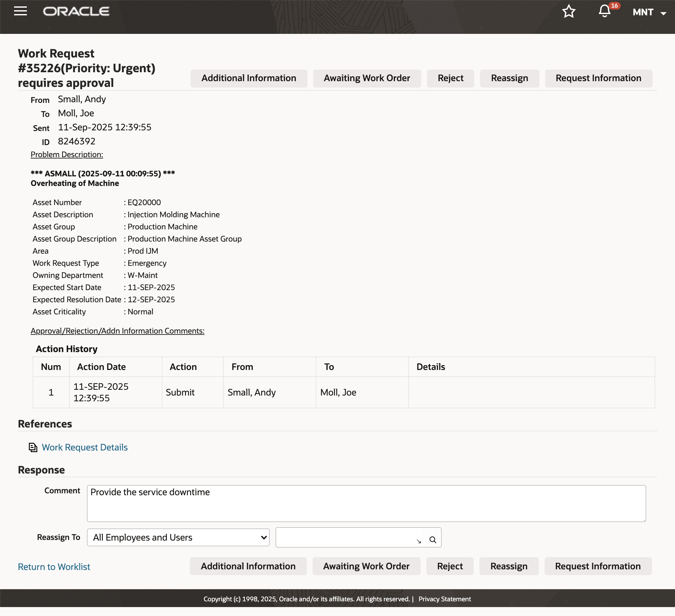Click the magnifying glass to search reassign users
Image resolution: width=675 pixels, height=616 pixels.
[433, 537]
